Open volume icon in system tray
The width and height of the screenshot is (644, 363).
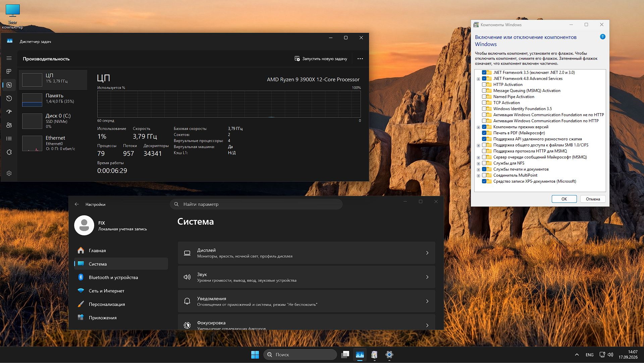(x=610, y=355)
